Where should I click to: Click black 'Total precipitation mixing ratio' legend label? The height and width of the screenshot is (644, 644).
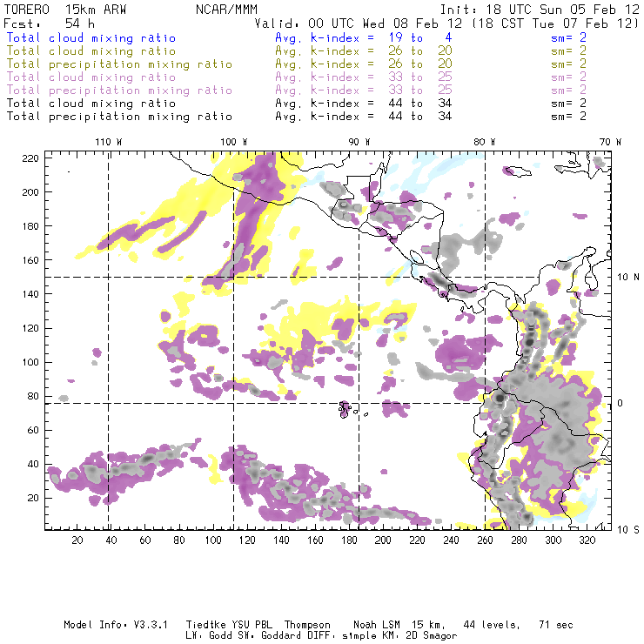click(119, 117)
